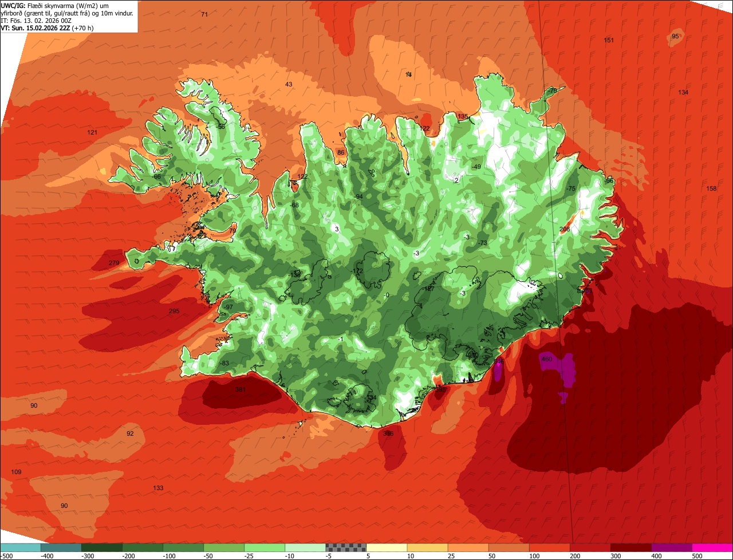Click the map value 158 at the right edge

pyautogui.click(x=711, y=188)
